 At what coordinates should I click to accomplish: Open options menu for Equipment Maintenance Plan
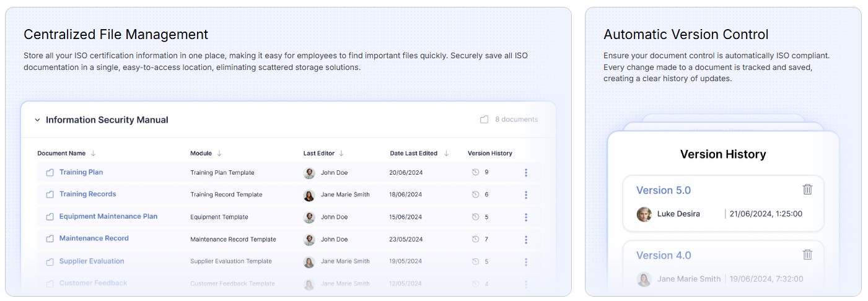click(x=526, y=217)
